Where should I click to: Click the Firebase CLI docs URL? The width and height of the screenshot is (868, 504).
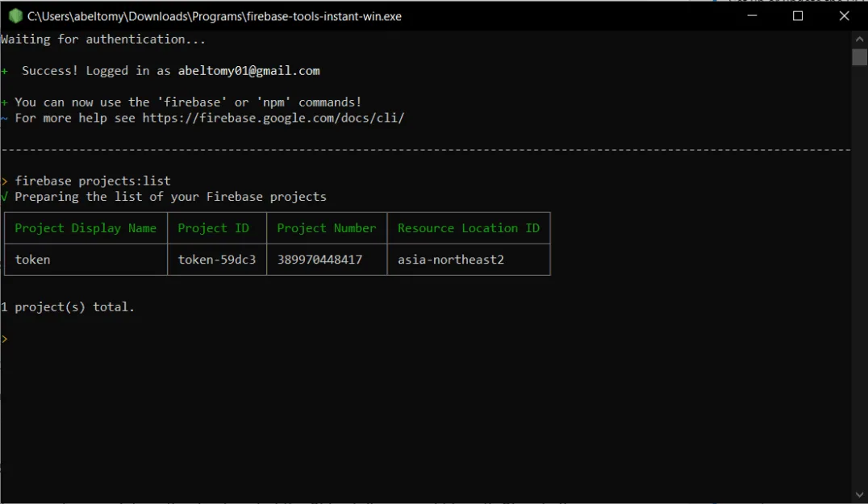coord(273,118)
